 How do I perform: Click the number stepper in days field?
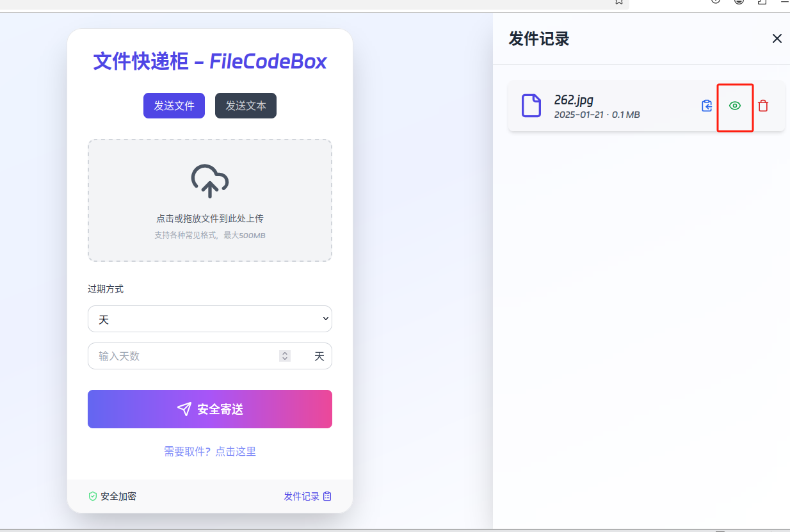[x=285, y=356]
